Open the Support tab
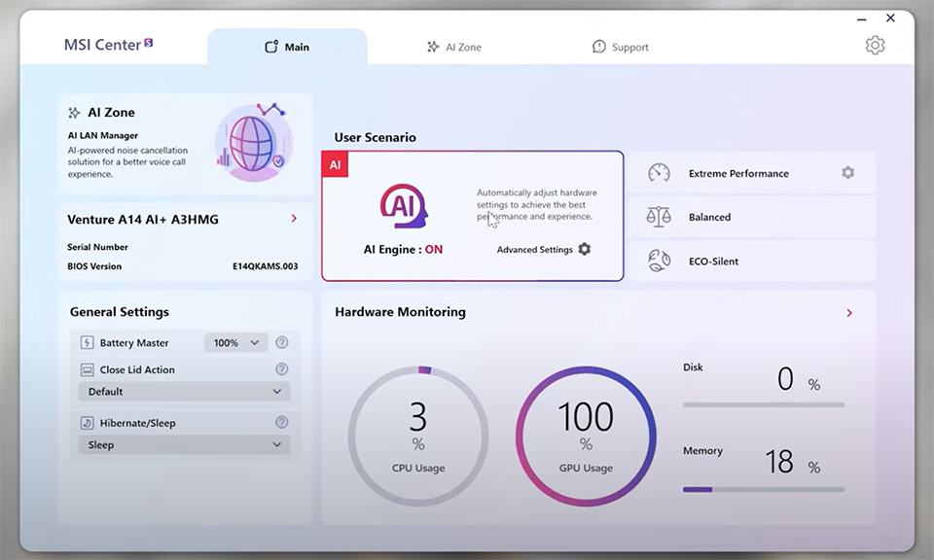Viewport: 934px width, 560px height. (x=620, y=46)
